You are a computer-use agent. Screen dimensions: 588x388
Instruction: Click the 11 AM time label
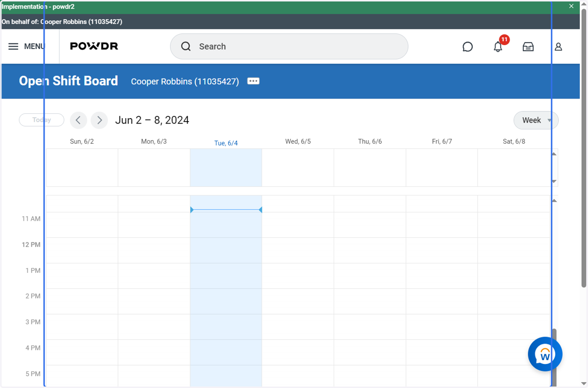pos(31,219)
